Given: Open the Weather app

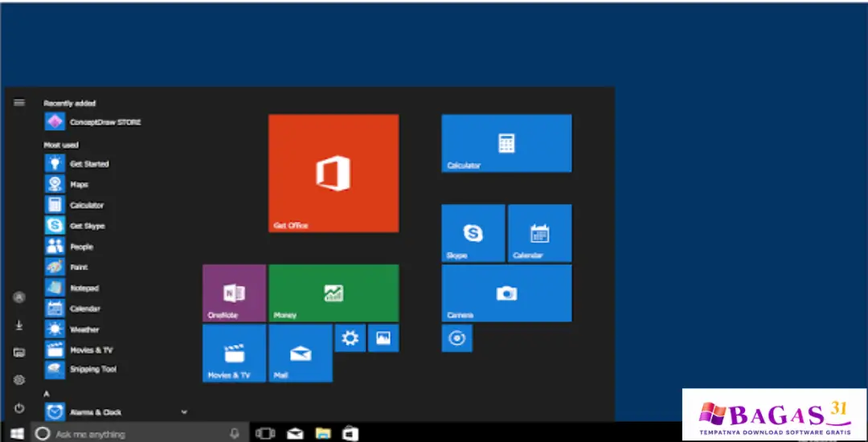Looking at the screenshot, I should click(72, 329).
